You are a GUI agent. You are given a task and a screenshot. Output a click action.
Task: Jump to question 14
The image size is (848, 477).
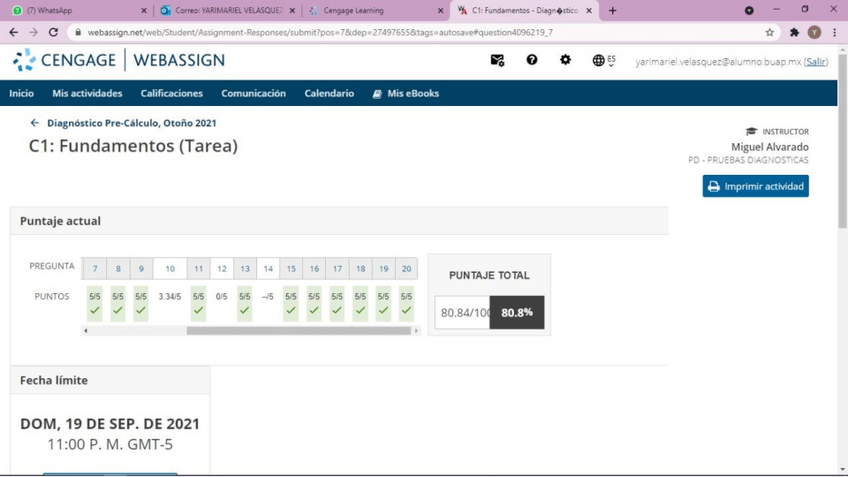point(268,269)
